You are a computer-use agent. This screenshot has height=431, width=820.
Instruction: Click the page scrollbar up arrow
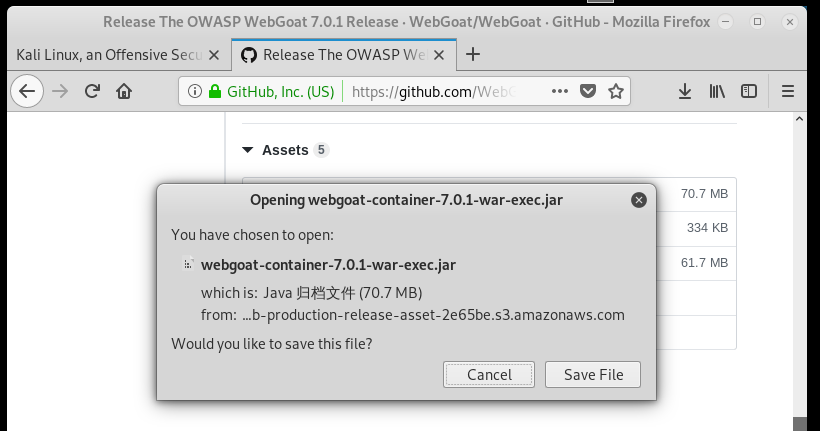pyautogui.click(x=799, y=119)
